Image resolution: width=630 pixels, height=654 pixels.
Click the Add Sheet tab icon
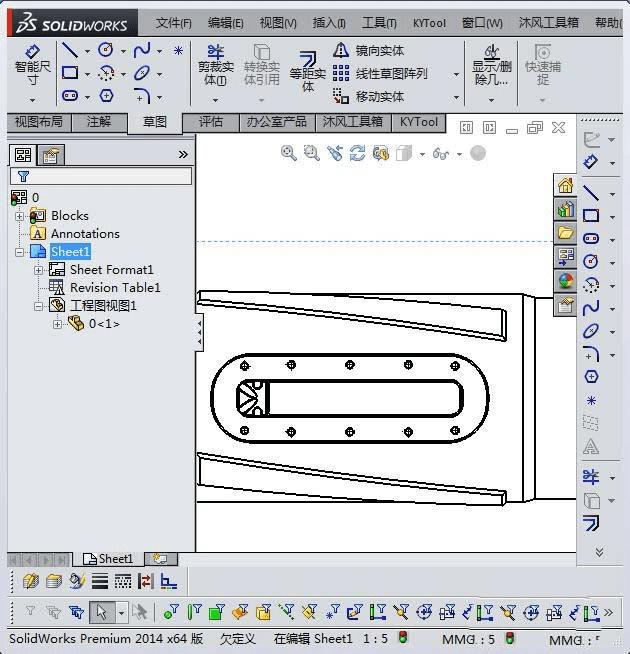click(x=161, y=559)
